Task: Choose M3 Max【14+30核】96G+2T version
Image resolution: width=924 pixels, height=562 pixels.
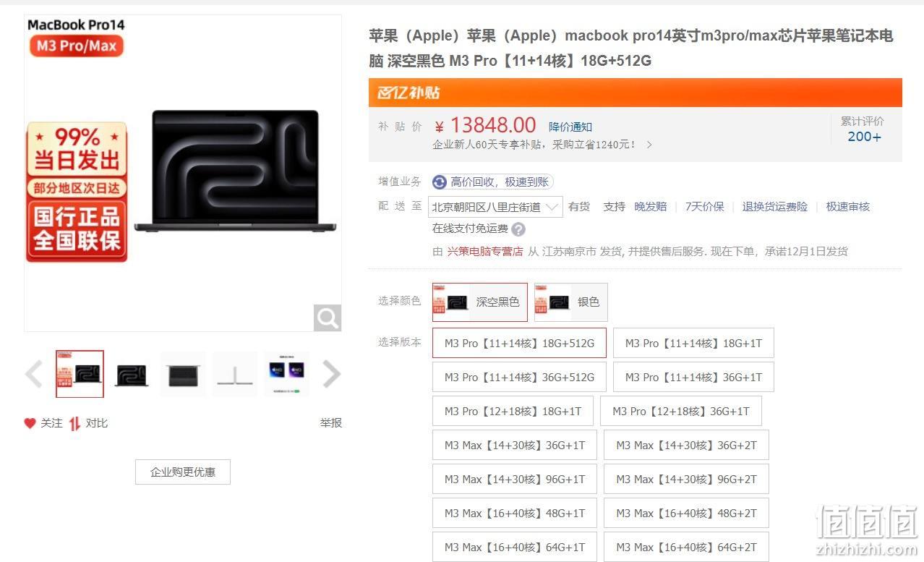Action: point(686,479)
